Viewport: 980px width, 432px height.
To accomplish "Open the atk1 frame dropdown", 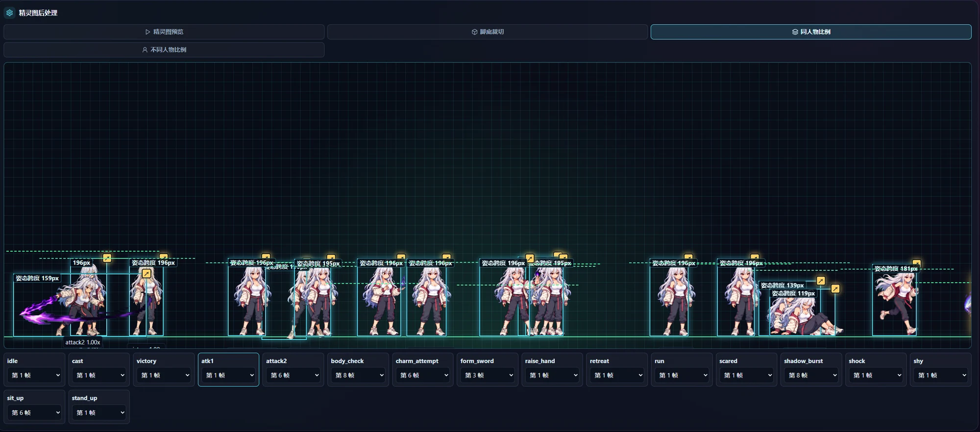I will tap(229, 375).
